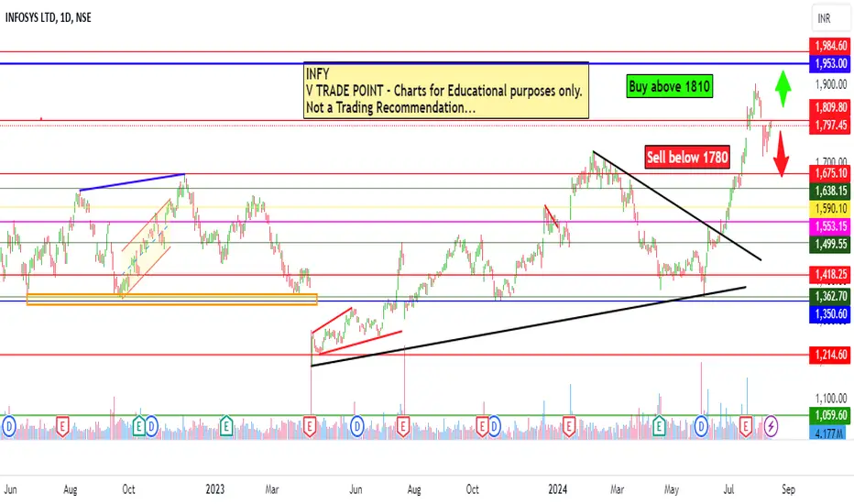Click the May label on time axis

click(x=672, y=489)
